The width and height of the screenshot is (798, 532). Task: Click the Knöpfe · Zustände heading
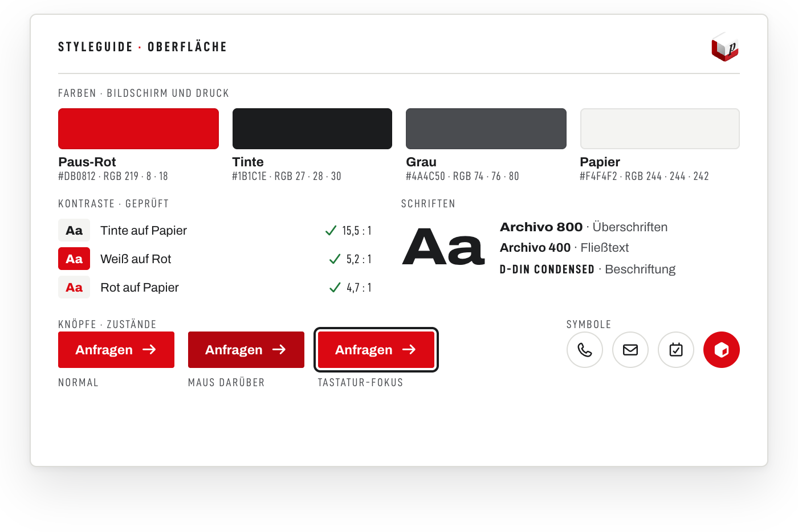click(x=107, y=325)
